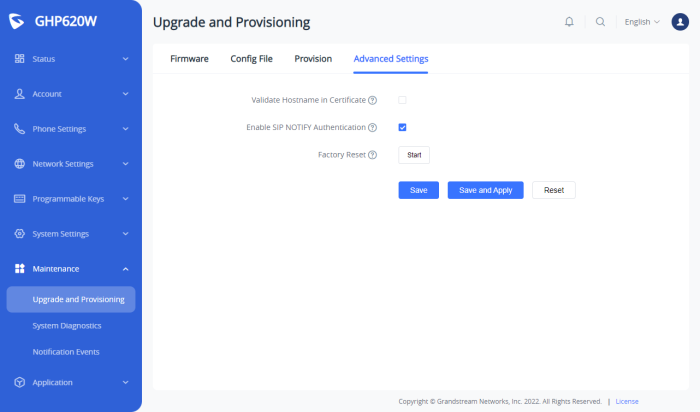Expand the Network Settings menu
Screen dimensions: 700x412
(x=70, y=164)
